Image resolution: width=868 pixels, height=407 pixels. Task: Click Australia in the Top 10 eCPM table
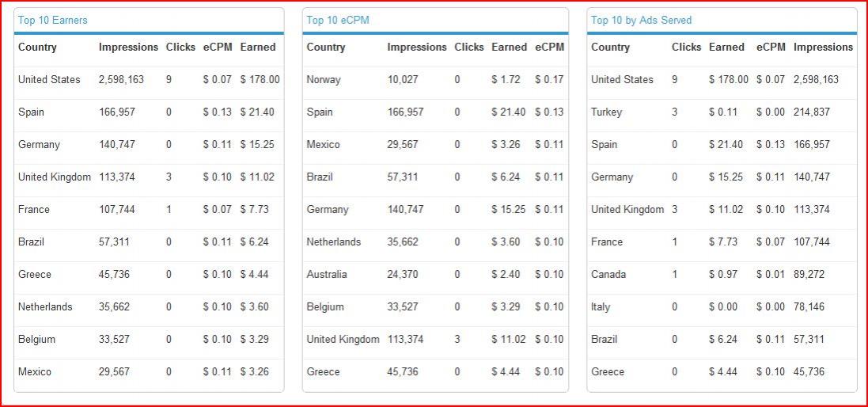click(326, 274)
